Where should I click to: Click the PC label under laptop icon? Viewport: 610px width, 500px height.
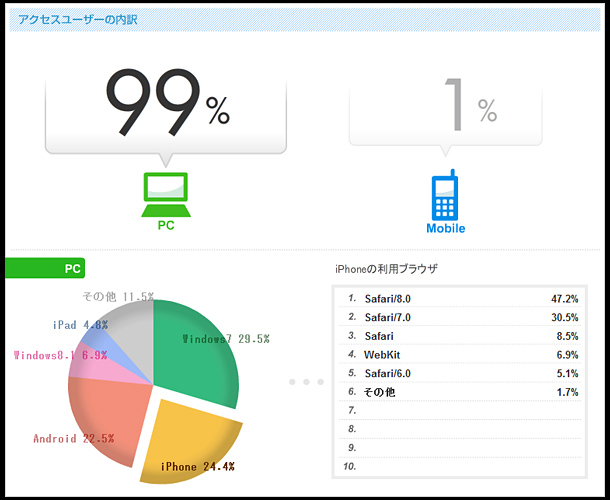point(166,225)
